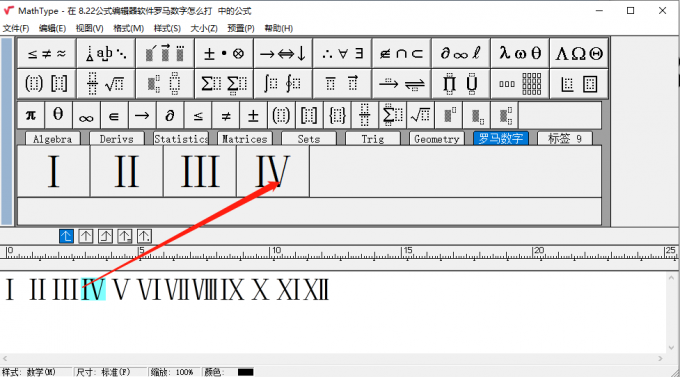The image size is (680, 377).
Task: Insert square brackets template from small bar
Action: point(309,115)
